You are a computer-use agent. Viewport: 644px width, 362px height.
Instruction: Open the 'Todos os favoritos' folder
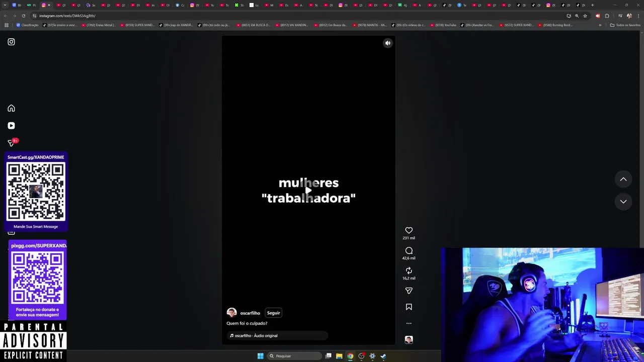point(625,25)
